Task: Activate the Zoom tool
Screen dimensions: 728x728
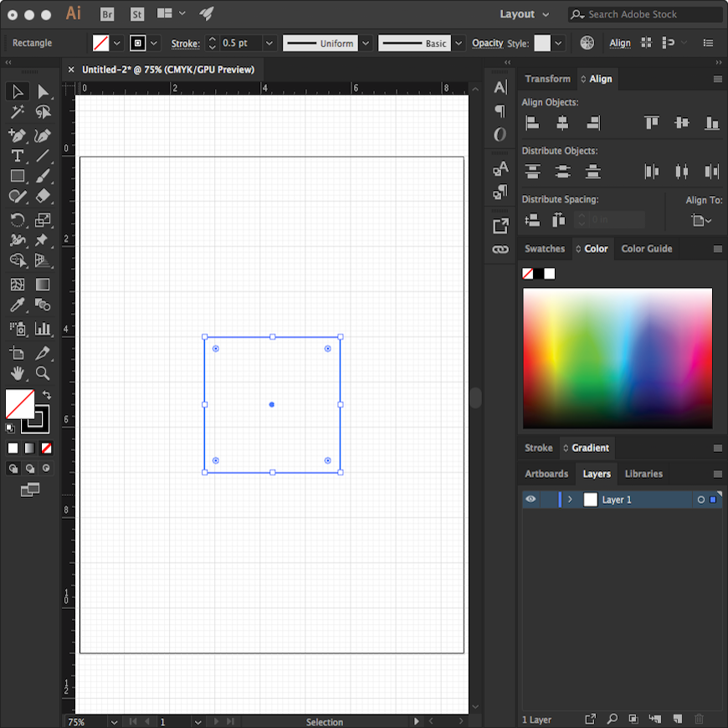Action: (43, 373)
